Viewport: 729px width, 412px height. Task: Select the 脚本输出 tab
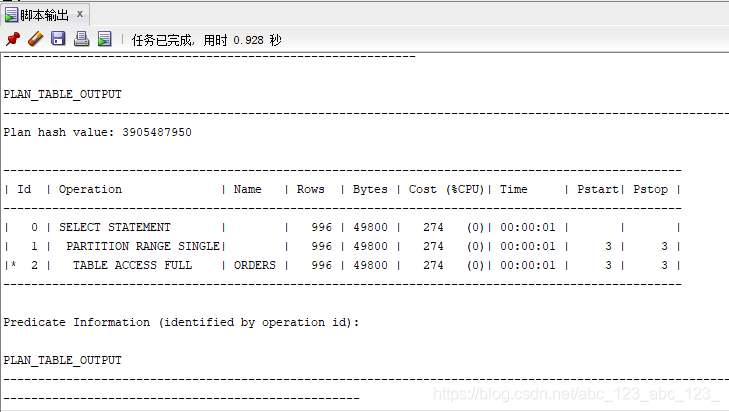click(x=44, y=15)
